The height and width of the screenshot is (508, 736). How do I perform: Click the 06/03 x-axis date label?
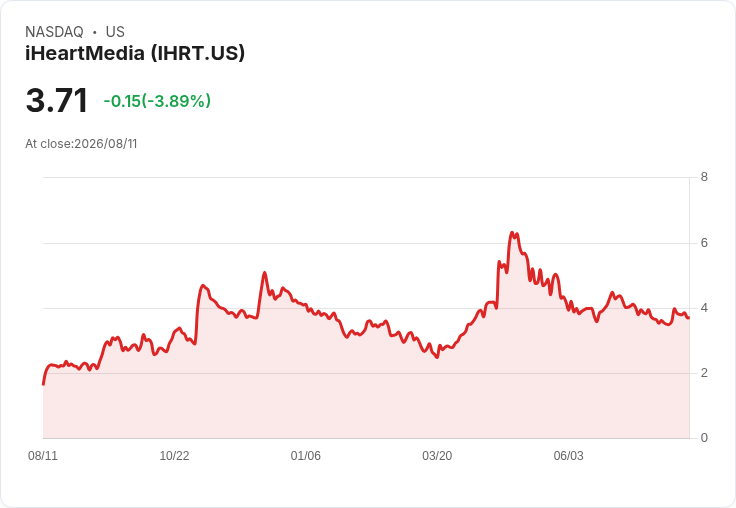[x=568, y=455]
